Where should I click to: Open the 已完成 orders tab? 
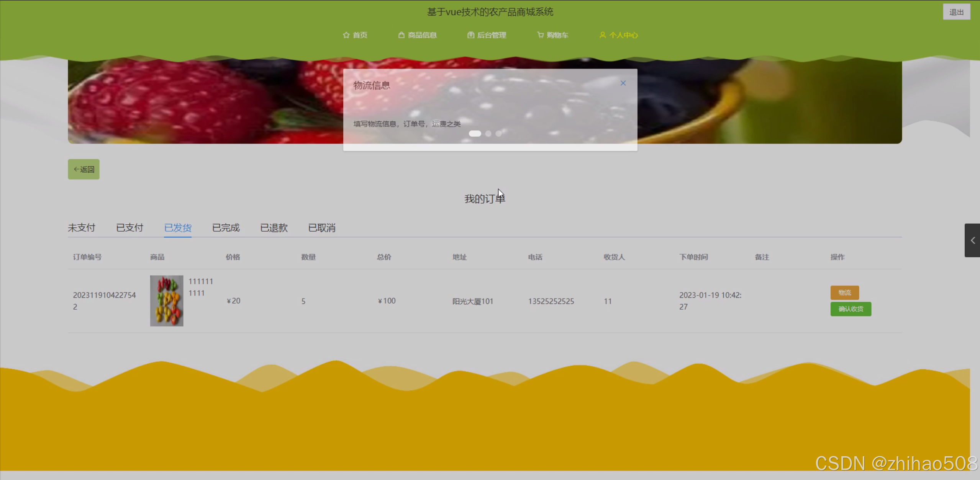[x=225, y=227]
